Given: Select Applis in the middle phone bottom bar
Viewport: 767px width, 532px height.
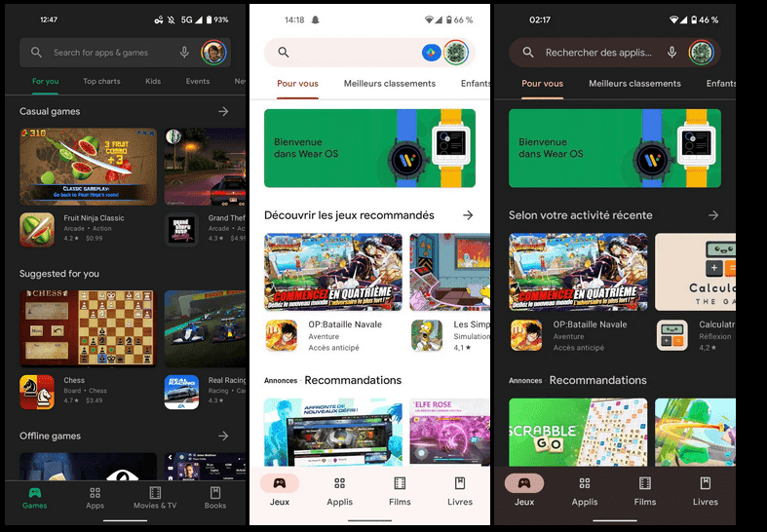Looking at the screenshot, I should pos(339,491).
